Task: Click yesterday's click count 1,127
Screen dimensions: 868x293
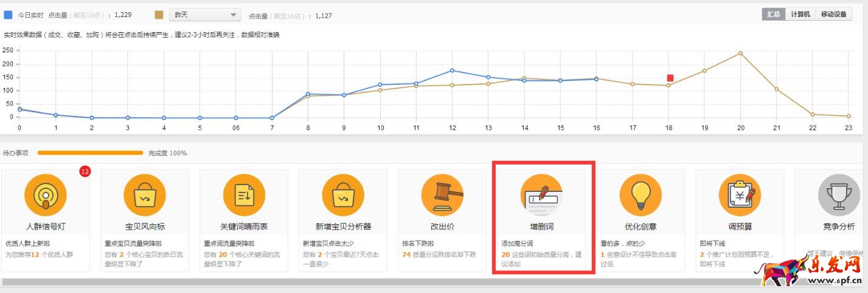Action: (324, 16)
